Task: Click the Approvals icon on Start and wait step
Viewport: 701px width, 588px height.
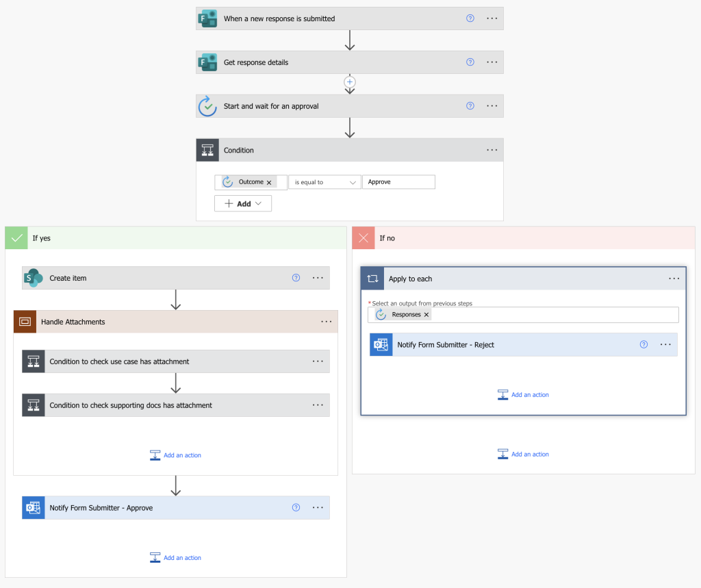Action: [x=207, y=105]
